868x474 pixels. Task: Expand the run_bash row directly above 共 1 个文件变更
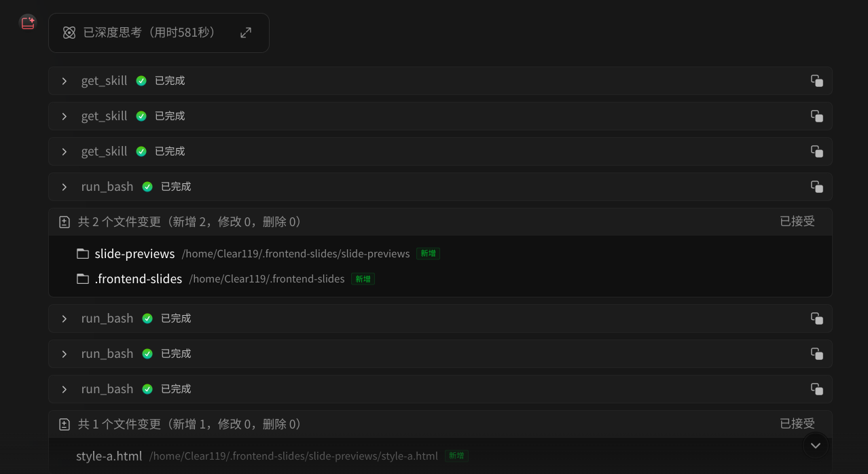65,389
